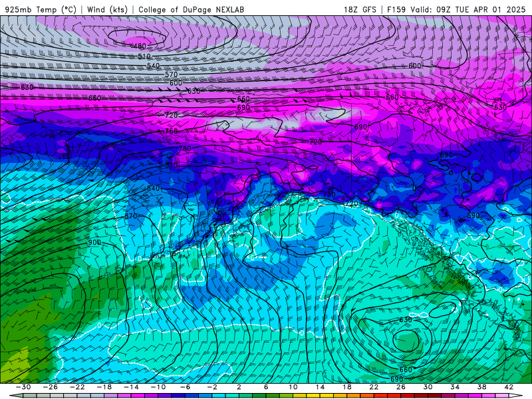Click the "18Z GFS" model run label

[x=360, y=9]
